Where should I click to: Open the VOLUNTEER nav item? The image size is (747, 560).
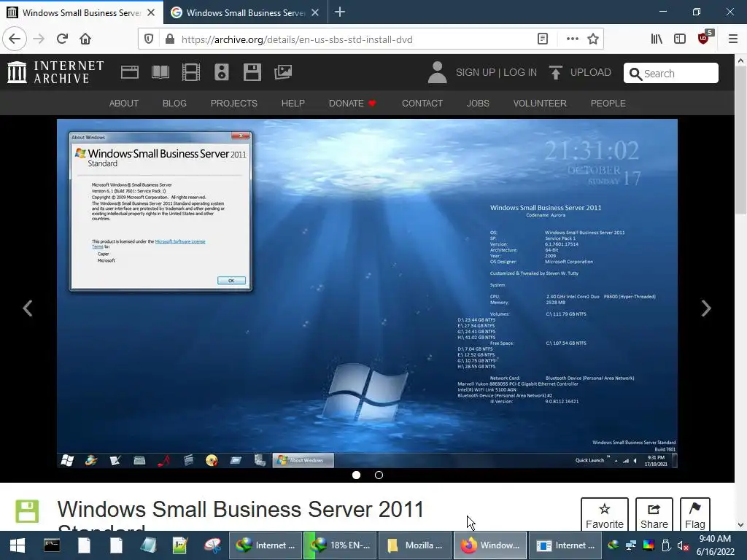pos(540,104)
